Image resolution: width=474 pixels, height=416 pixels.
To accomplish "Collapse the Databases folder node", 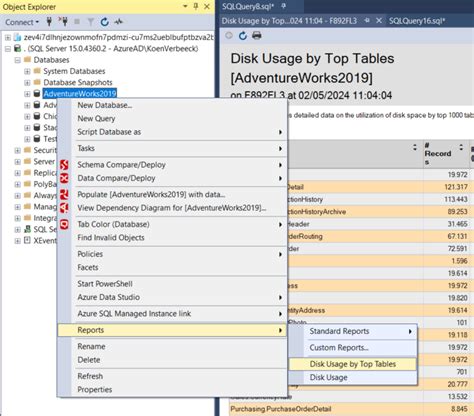I will click(x=18, y=60).
